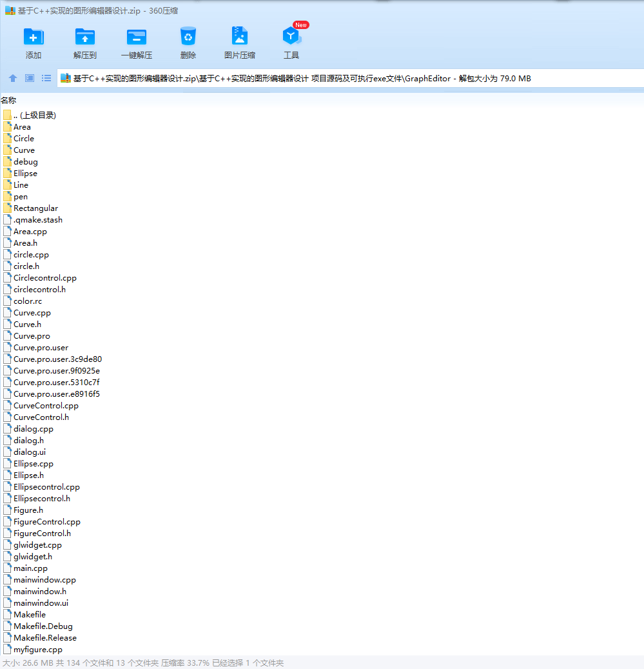Select the main.cpp file
Image resolution: width=644 pixels, height=669 pixels.
tap(25, 568)
